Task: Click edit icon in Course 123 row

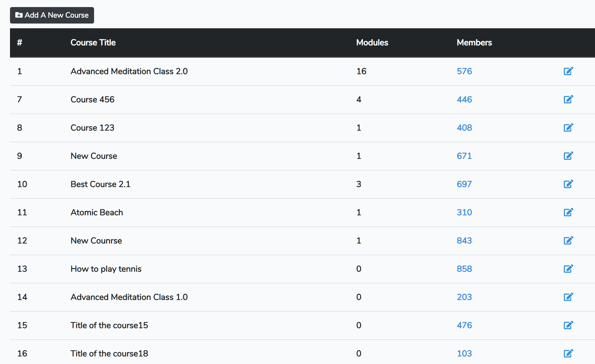Action: [x=568, y=128]
